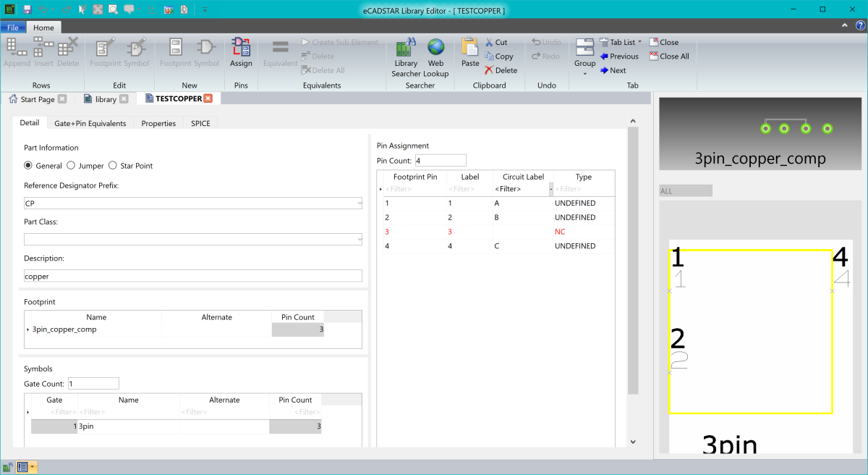Click the Gate Count input field
The image size is (868, 475).
coord(93,384)
